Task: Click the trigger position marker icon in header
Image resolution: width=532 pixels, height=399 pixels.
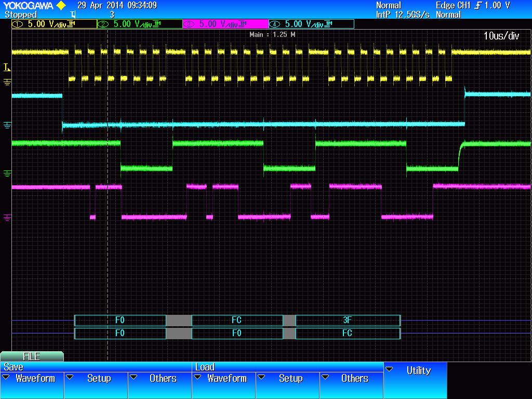Action: pyautogui.click(x=73, y=15)
